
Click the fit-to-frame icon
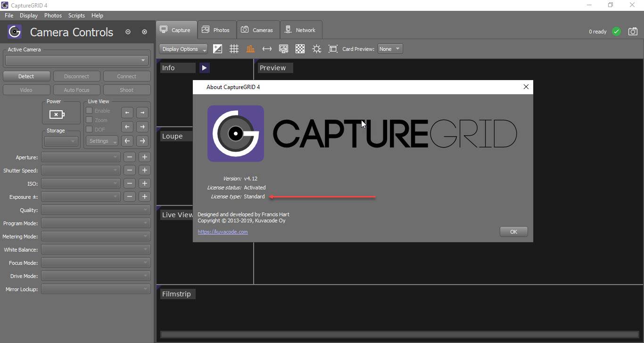click(333, 49)
